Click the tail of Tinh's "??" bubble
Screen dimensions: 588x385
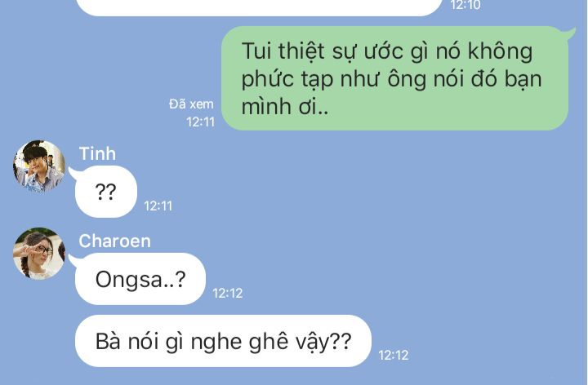(73, 174)
